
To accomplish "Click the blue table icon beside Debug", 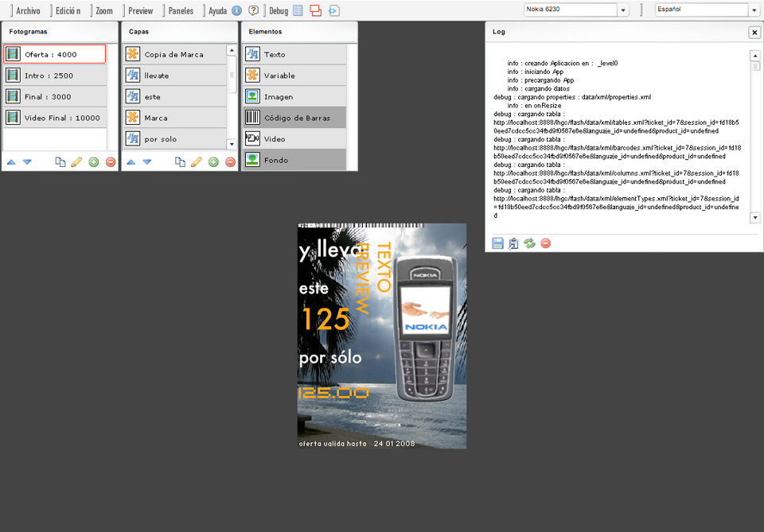I will [x=298, y=10].
